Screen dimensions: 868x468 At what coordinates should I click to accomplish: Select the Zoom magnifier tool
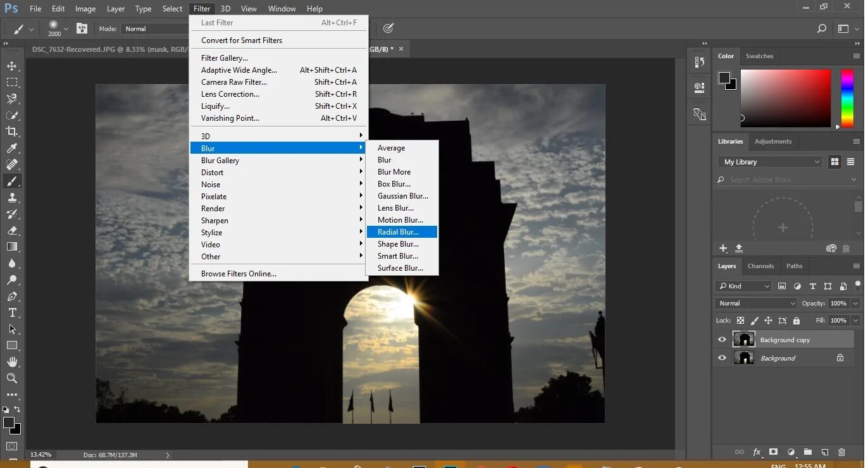click(12, 378)
